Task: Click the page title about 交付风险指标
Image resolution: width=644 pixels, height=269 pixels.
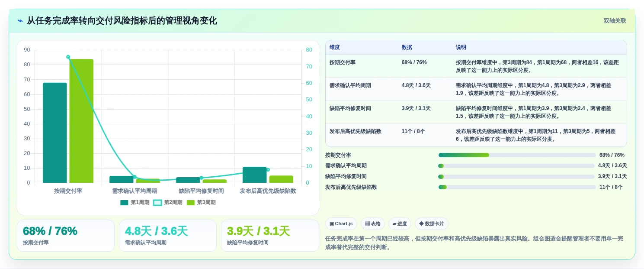Action: (122, 21)
